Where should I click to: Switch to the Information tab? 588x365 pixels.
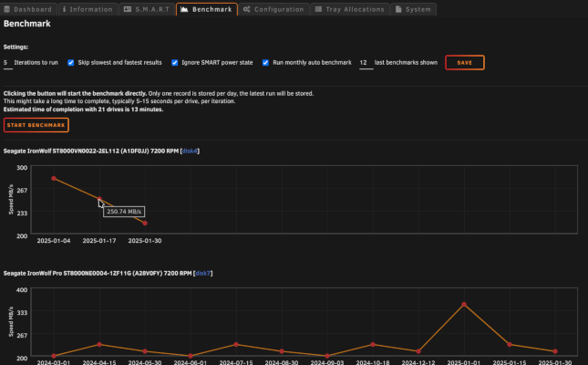pyautogui.click(x=88, y=9)
